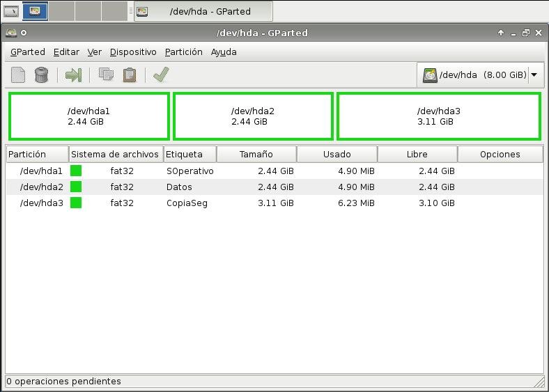Click the green fat32 swatch for /dev/hda3
Image resolution: width=549 pixels, height=392 pixels.
coord(76,203)
